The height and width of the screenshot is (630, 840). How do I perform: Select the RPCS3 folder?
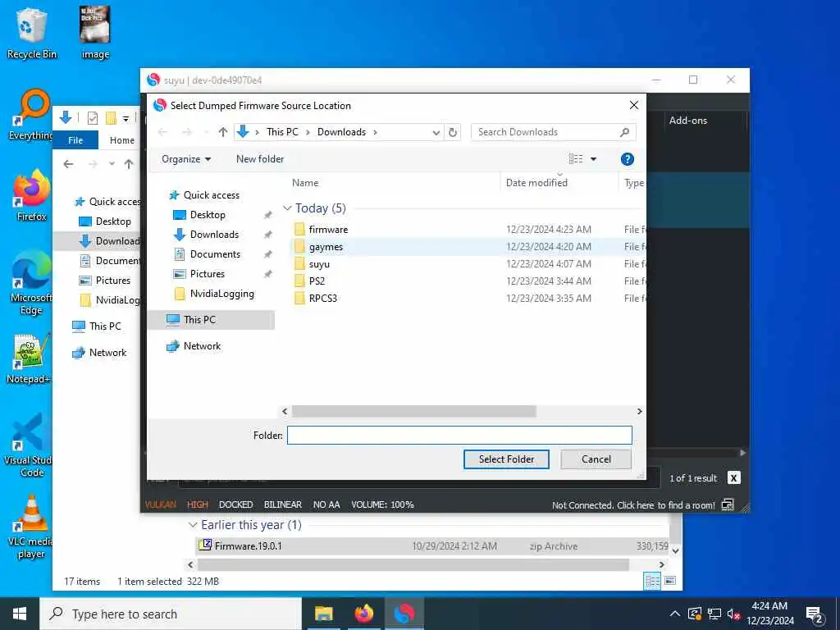[322, 299]
